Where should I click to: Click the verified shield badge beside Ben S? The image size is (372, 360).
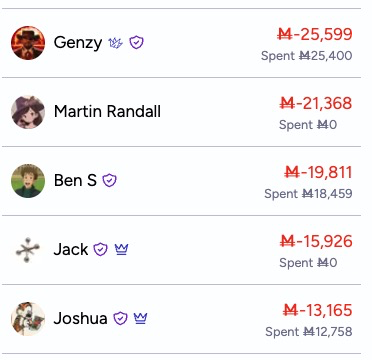pos(109,181)
